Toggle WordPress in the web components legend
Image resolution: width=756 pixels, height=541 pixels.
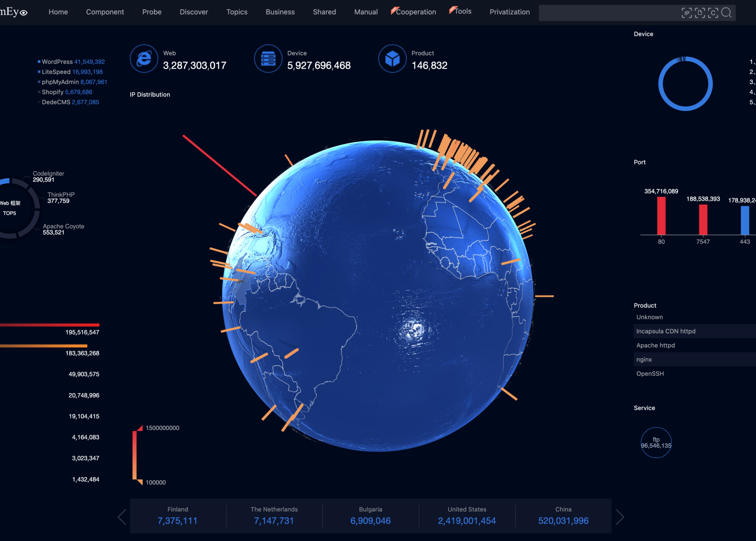click(57, 62)
